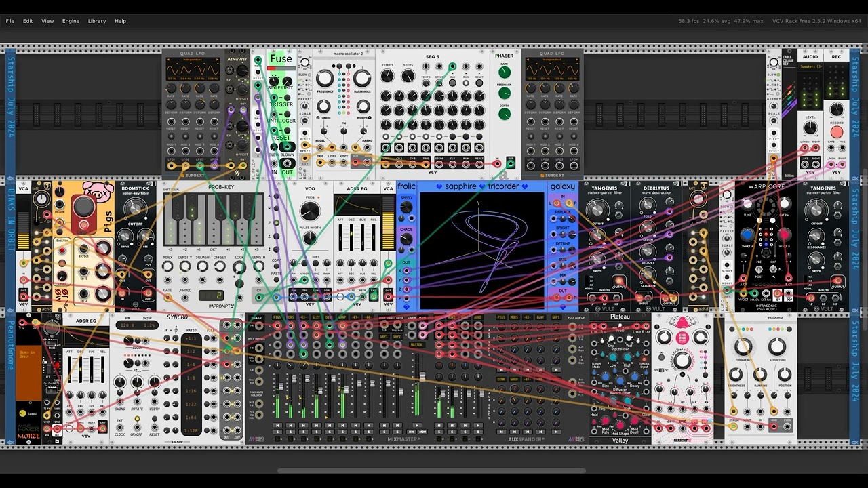This screenshot has width=868, height=488.
Task: Click Macro Oscillator 2 TIMBRE knob
Action: tap(324, 106)
